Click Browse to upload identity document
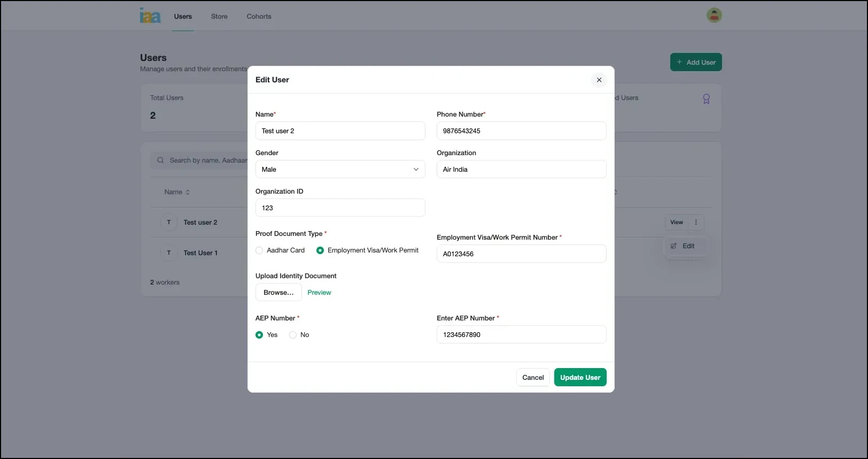 coord(278,293)
